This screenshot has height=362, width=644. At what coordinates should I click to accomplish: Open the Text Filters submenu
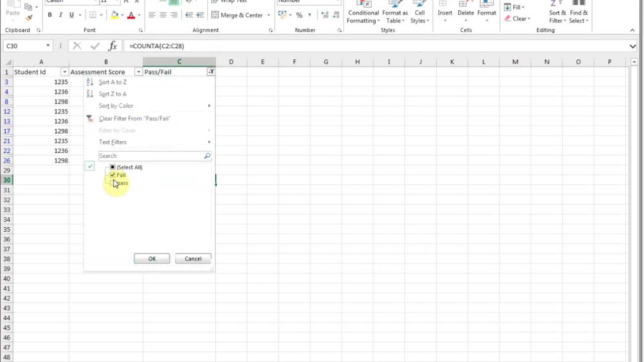tap(149, 142)
